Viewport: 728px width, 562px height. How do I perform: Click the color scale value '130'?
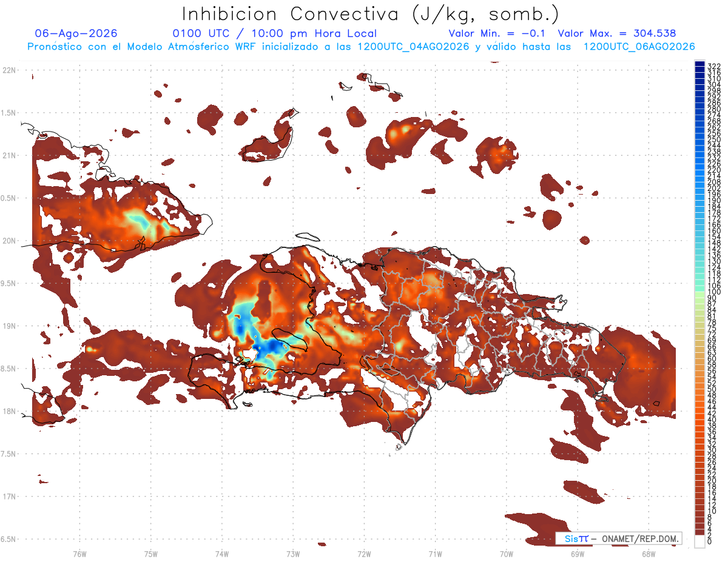pos(713,262)
